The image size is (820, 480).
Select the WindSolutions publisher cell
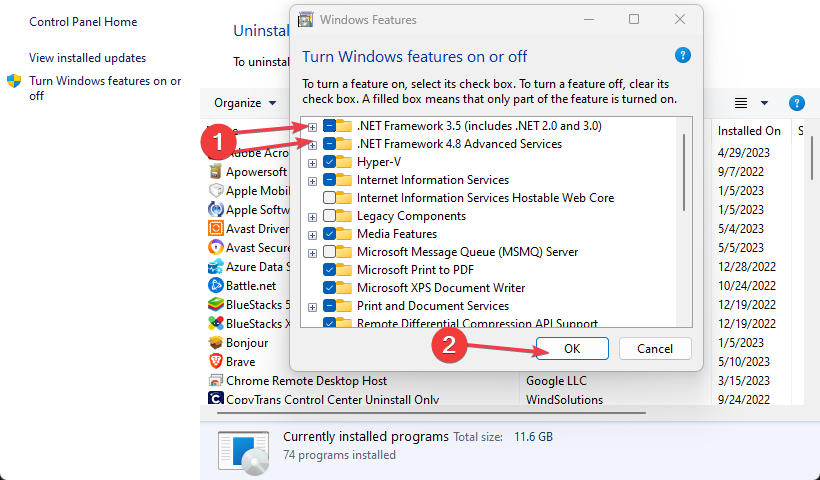click(564, 399)
